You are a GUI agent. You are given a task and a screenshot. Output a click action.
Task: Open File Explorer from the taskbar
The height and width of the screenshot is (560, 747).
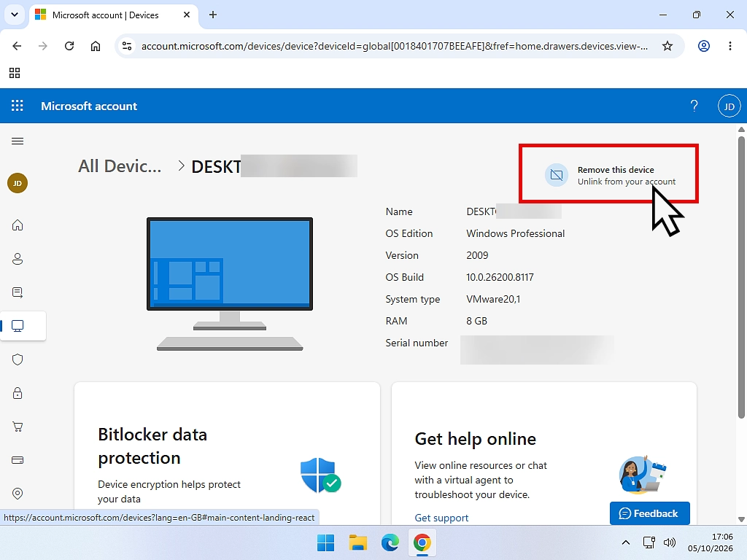pos(357,542)
